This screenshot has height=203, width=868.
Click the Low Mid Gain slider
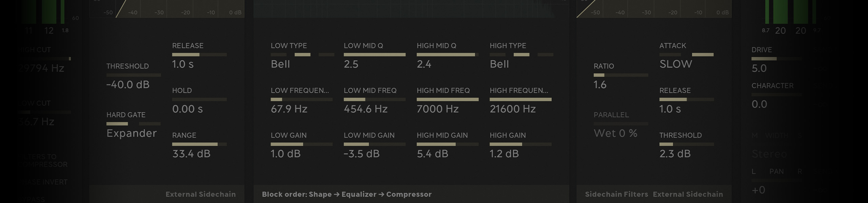(374, 144)
